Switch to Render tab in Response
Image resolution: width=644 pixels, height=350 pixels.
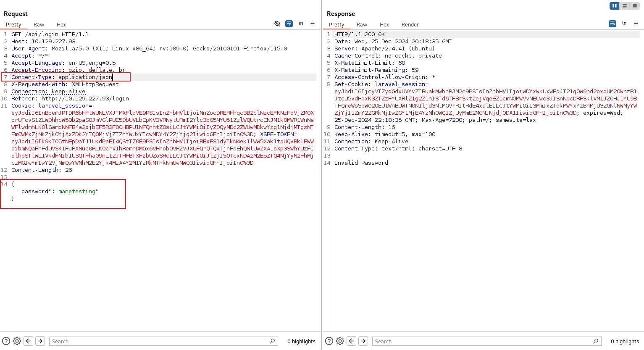410,25
